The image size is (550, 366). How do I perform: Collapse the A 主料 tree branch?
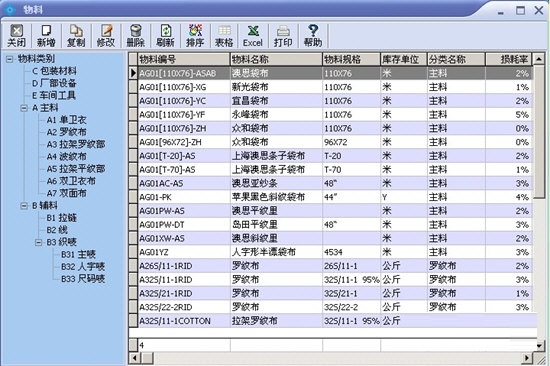[24, 108]
